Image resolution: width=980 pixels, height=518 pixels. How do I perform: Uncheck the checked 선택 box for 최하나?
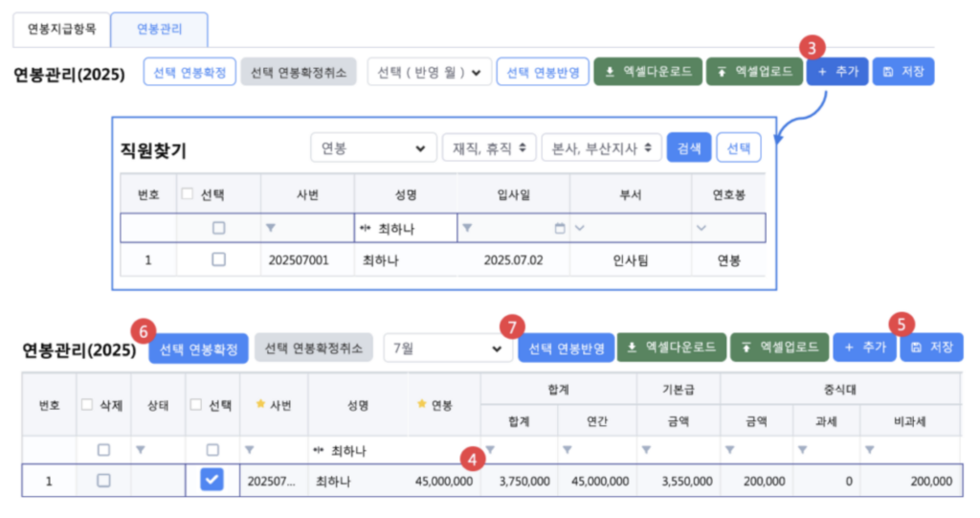pyautogui.click(x=212, y=481)
